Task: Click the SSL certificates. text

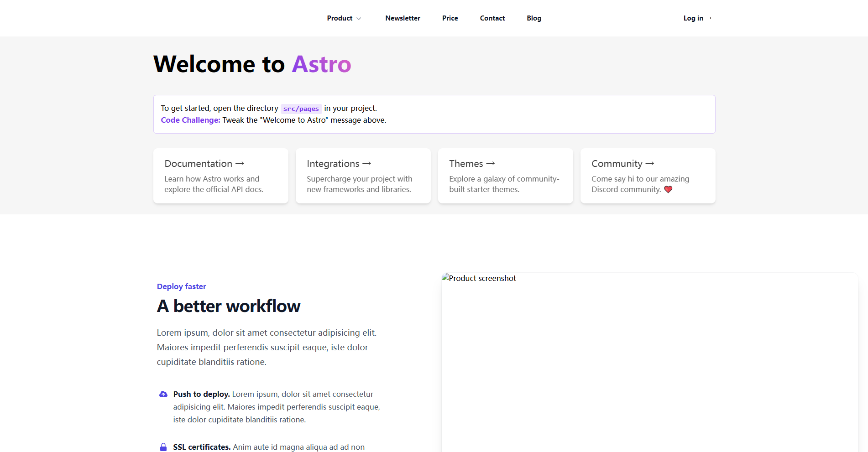Action: click(202, 447)
